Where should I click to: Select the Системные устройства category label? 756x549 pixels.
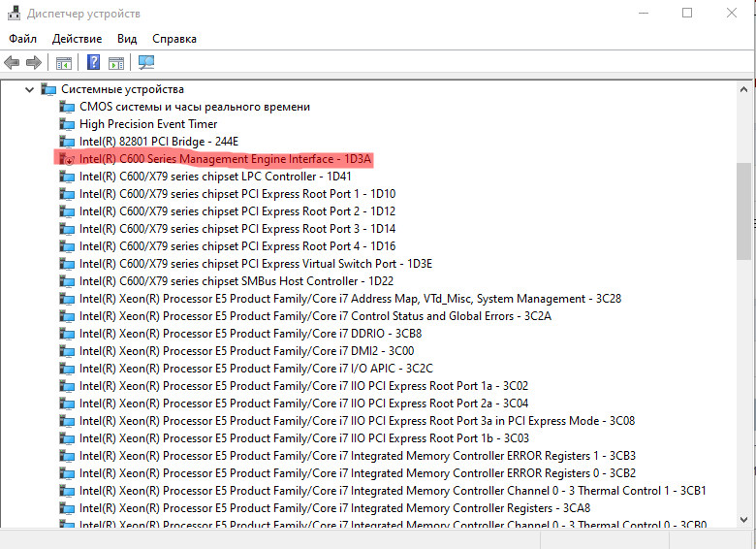122,89
